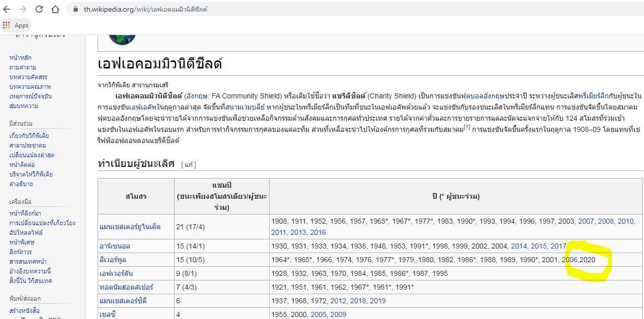
Task: Click year 2005 in Chelsea row
Action: pyautogui.click(x=318, y=314)
